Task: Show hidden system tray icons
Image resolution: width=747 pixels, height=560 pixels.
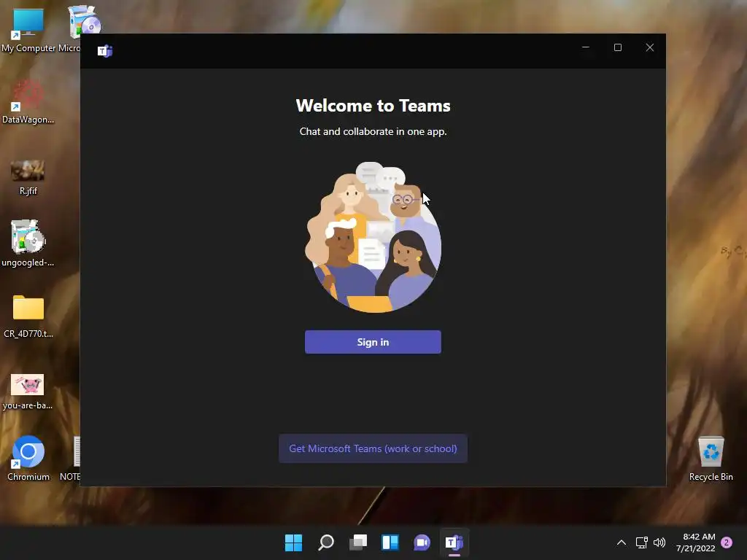Action: [622, 542]
